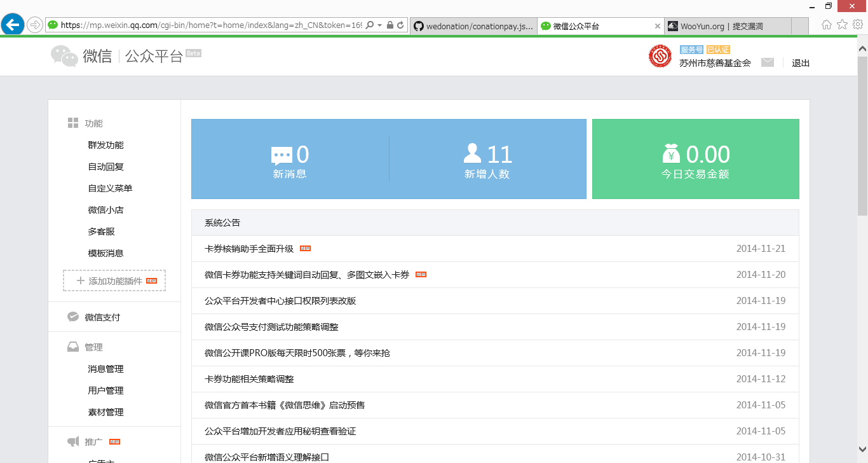Open 多客服 in the sidebar
Image resolution: width=868 pixels, height=463 pixels.
point(101,231)
